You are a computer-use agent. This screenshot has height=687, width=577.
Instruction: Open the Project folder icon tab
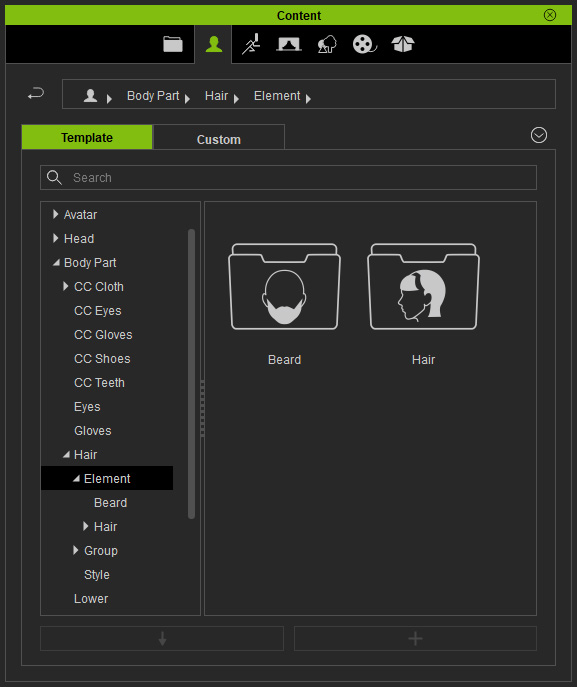click(173, 44)
